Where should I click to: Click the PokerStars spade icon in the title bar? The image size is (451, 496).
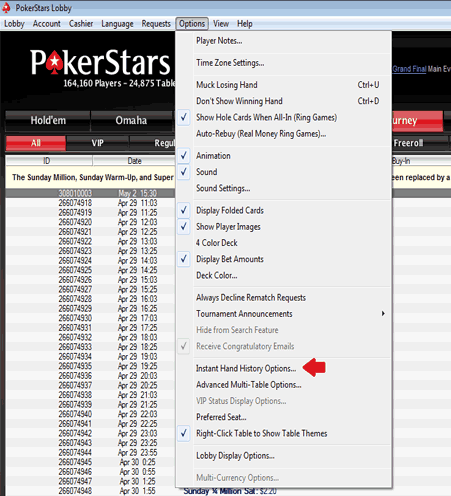click(6, 8)
